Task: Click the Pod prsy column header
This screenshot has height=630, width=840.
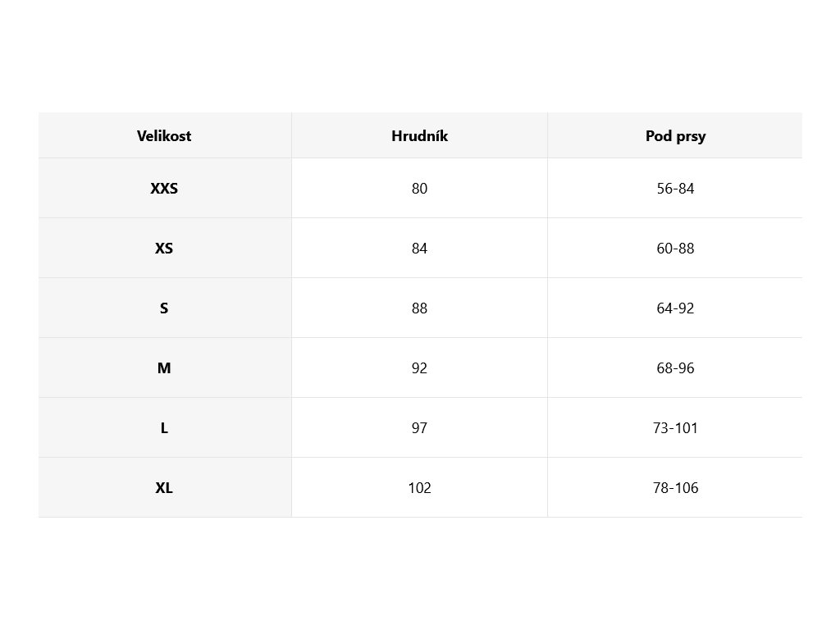Action: pos(675,136)
